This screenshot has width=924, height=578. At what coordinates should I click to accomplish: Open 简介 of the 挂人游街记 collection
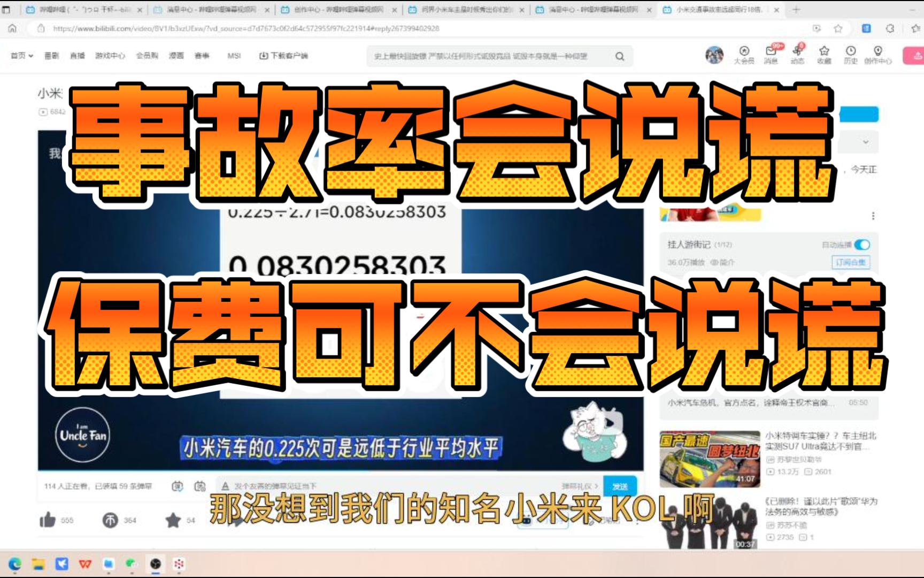pyautogui.click(x=722, y=262)
